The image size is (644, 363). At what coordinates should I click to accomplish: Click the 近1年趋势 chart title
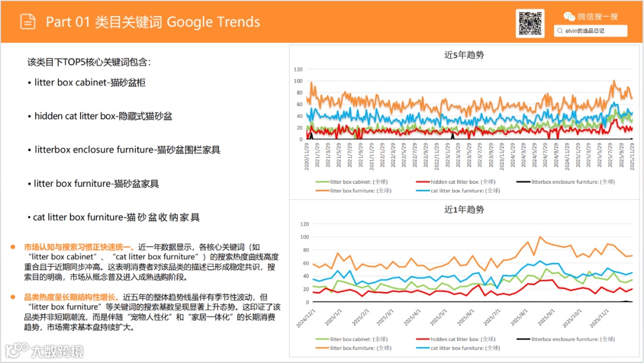[x=464, y=210]
